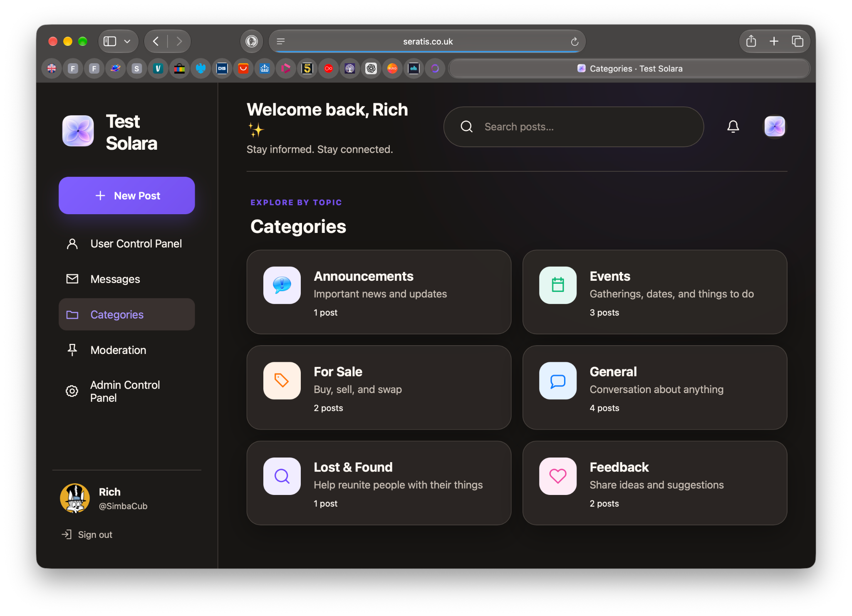Open Messages in sidebar
This screenshot has width=852, height=616.
tap(127, 279)
